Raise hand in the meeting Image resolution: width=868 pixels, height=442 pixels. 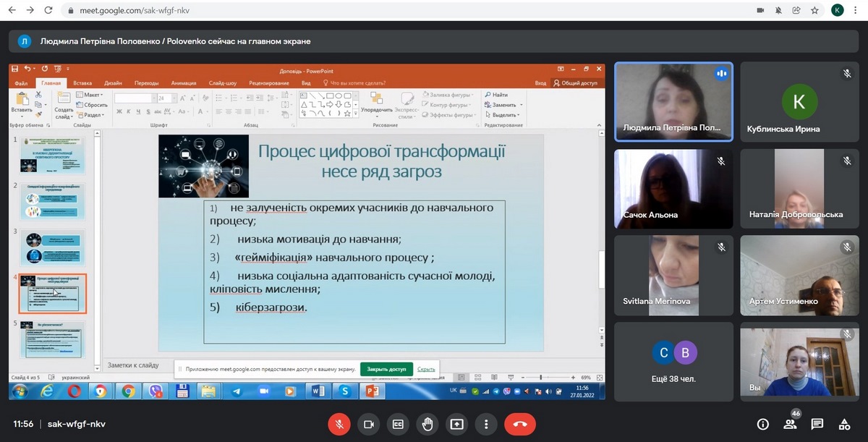pyautogui.click(x=427, y=424)
